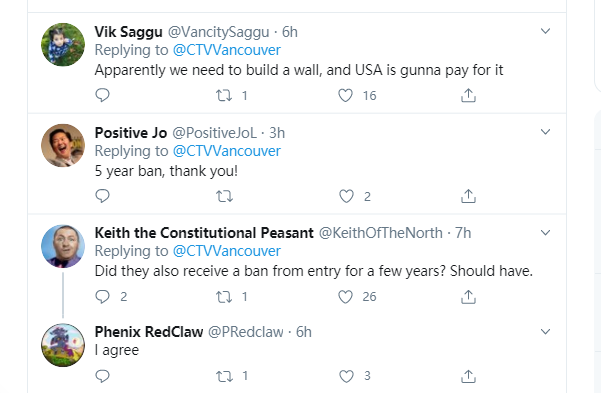
Task: Open @PRedclaw handle link
Action: coord(246,332)
